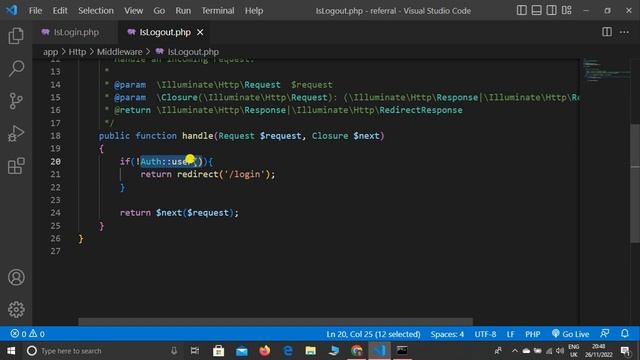Open Source Control view
This screenshot has width=640, height=360.
point(16,101)
